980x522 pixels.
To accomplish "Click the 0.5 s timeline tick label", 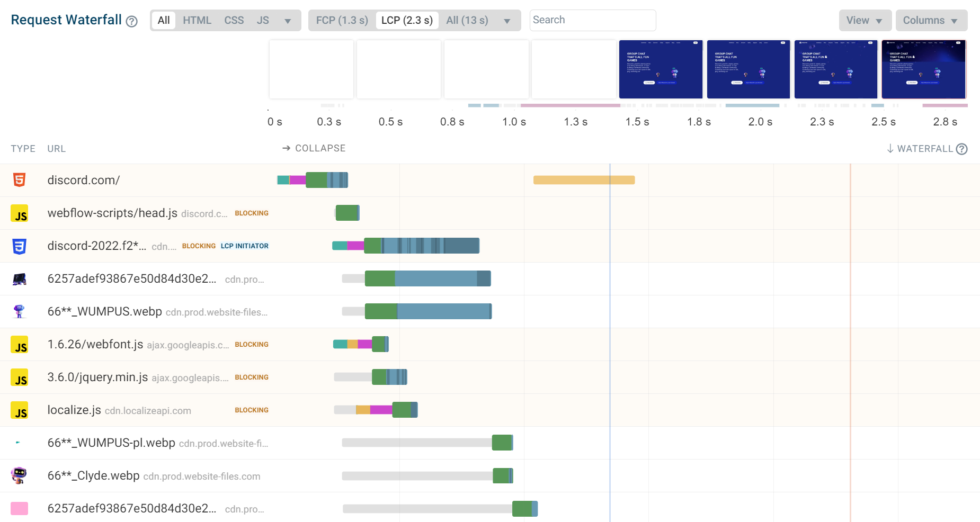I will (390, 122).
